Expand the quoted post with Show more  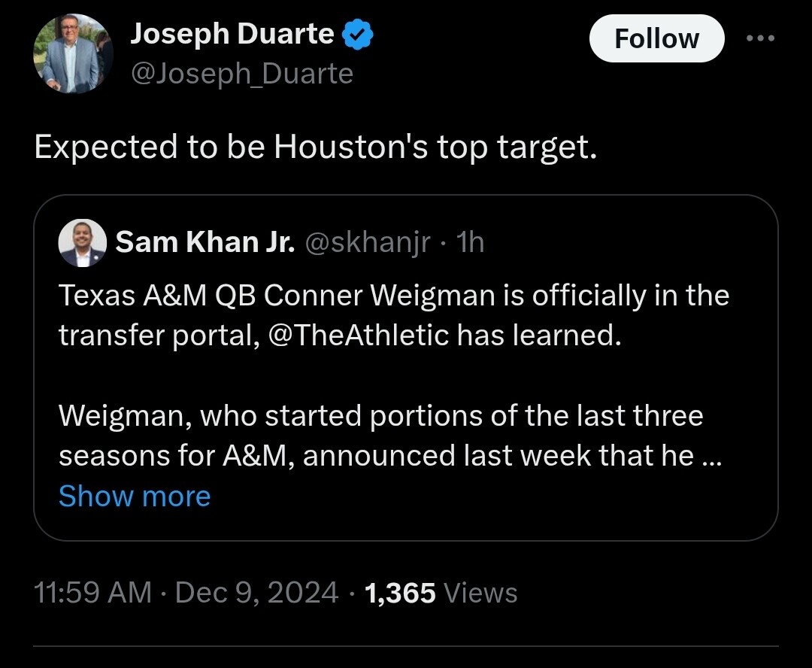(x=135, y=496)
